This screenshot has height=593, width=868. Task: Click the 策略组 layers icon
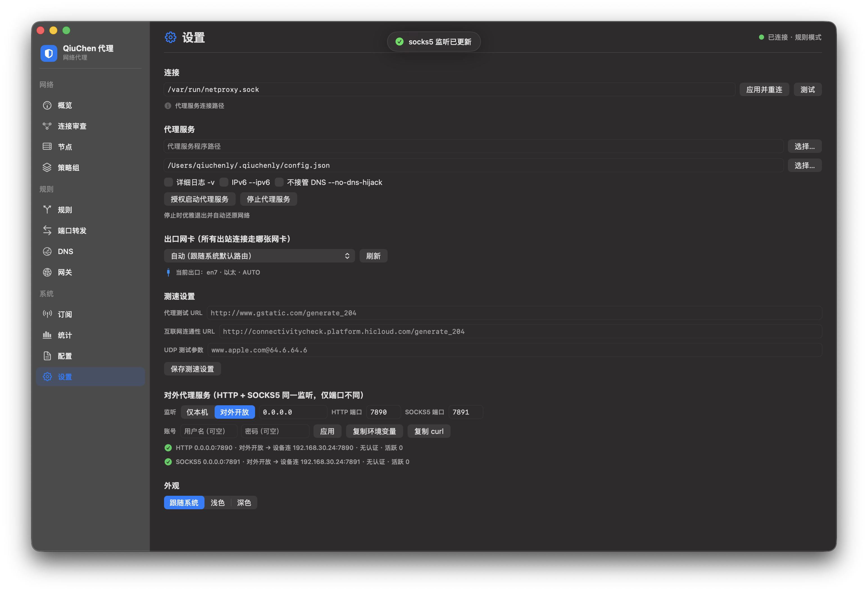pos(47,168)
